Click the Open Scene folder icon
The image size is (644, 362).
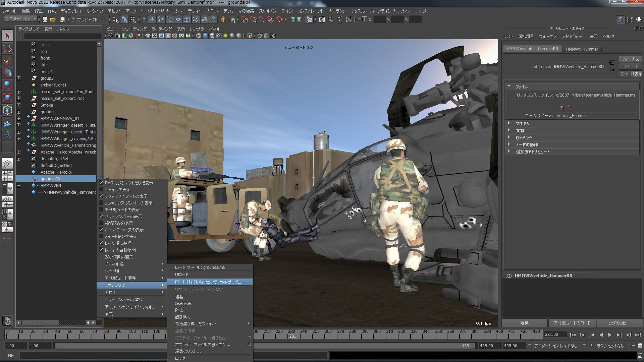tap(53, 19)
